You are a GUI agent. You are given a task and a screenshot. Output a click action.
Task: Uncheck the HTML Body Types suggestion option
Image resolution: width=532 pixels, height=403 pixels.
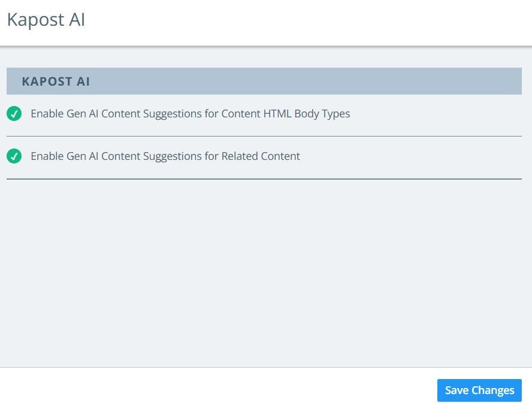pos(14,113)
